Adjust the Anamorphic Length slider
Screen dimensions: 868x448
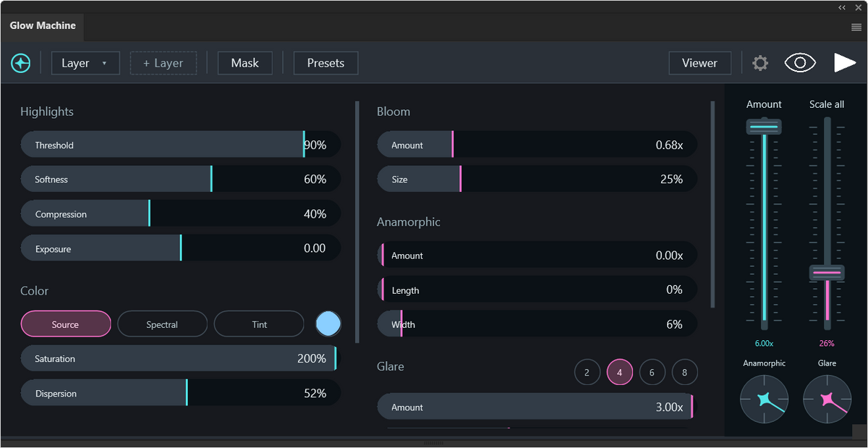pos(537,289)
